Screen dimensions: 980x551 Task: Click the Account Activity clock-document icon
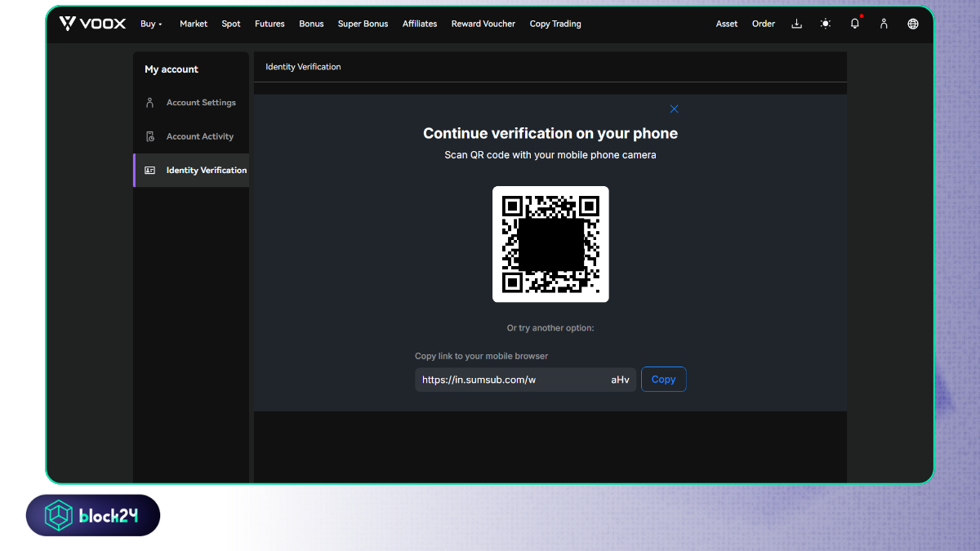[149, 136]
